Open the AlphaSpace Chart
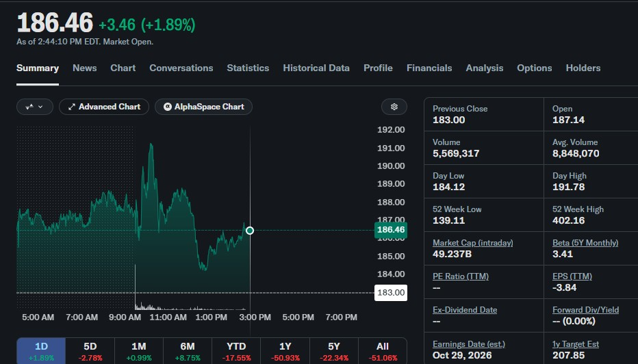This screenshot has width=638, height=364. pos(203,107)
